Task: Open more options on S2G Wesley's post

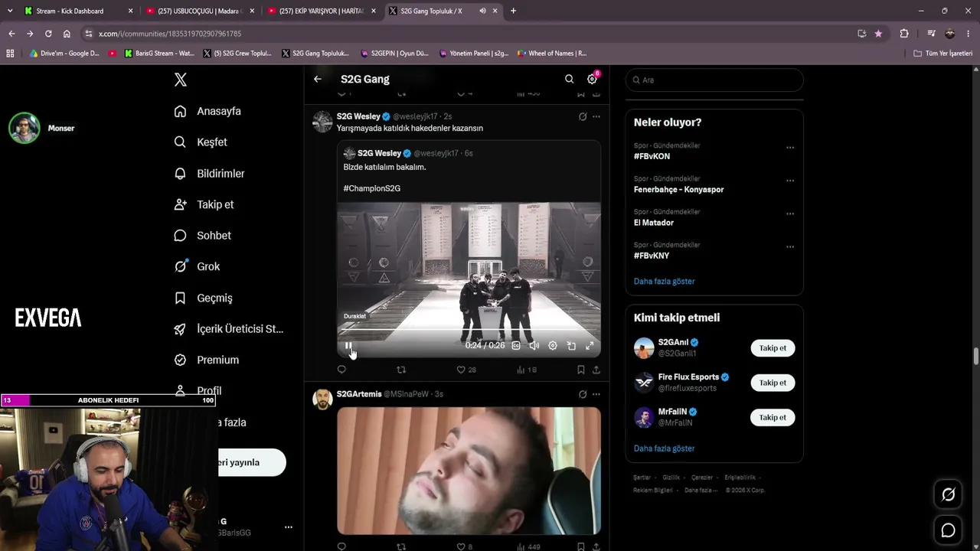Action: 596,116
